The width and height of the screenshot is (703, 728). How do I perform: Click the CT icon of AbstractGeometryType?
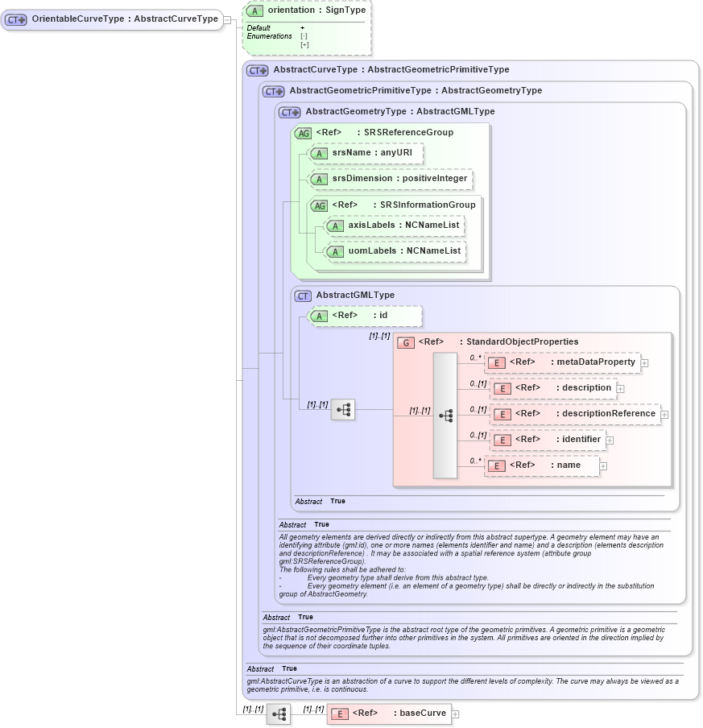(290, 113)
